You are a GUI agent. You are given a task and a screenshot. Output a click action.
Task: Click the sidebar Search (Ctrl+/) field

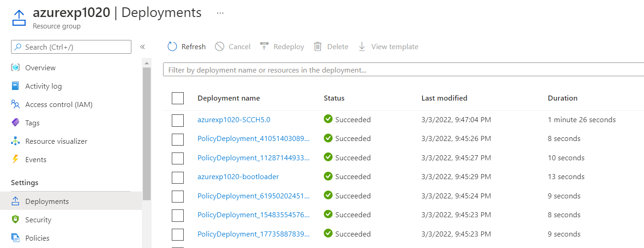tap(71, 47)
